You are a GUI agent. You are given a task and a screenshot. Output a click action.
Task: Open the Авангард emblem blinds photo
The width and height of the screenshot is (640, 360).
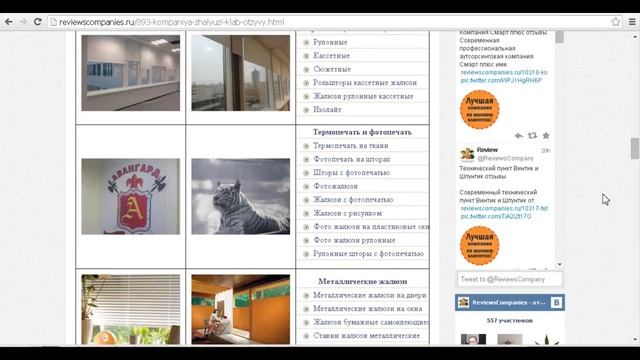pyautogui.click(x=131, y=196)
